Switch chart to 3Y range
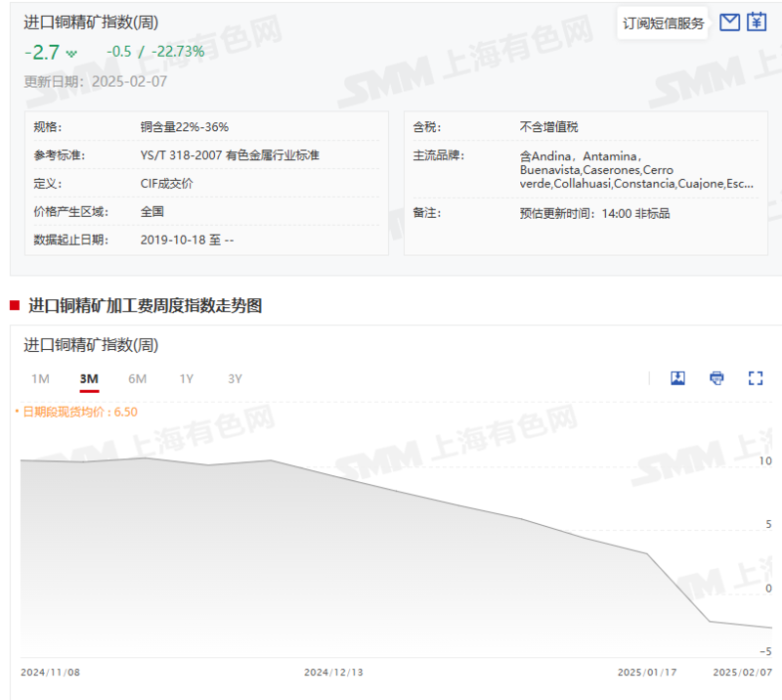The image size is (782, 700). coord(235,378)
